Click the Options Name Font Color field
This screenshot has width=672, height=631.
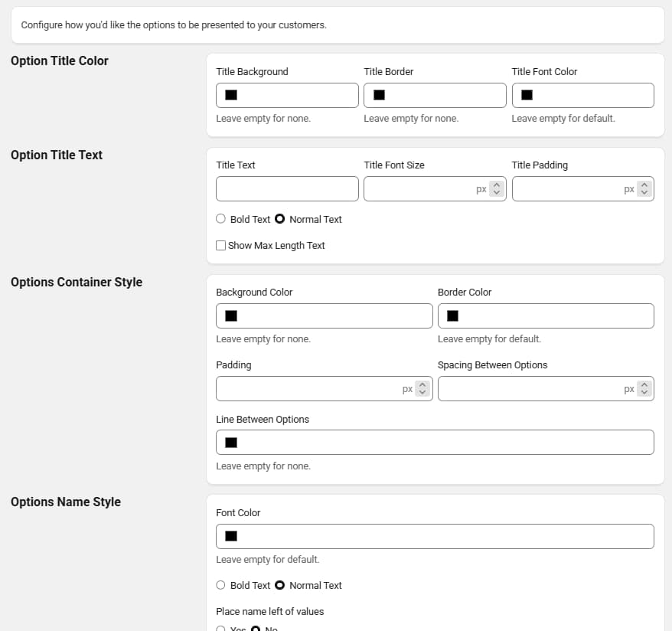pyautogui.click(x=435, y=536)
